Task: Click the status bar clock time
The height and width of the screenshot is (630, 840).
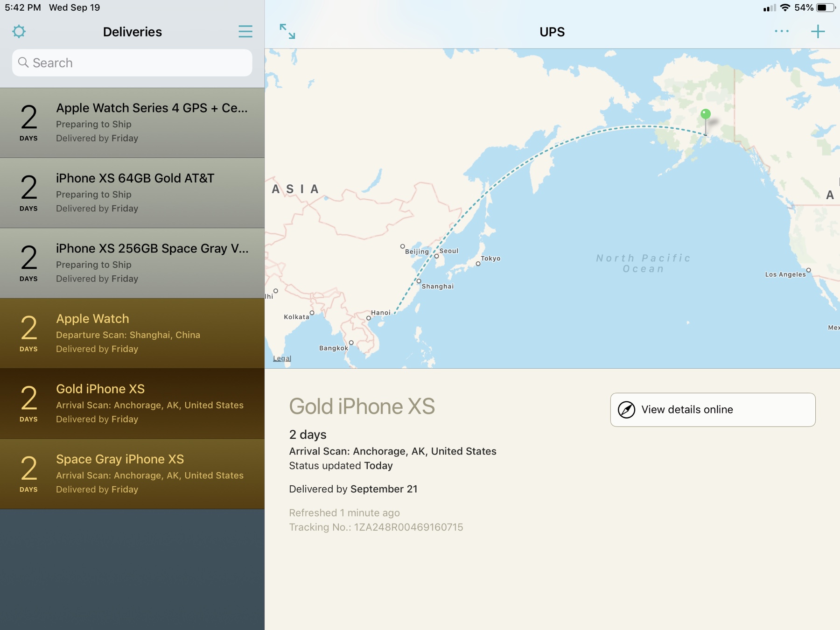Action: 23,7
